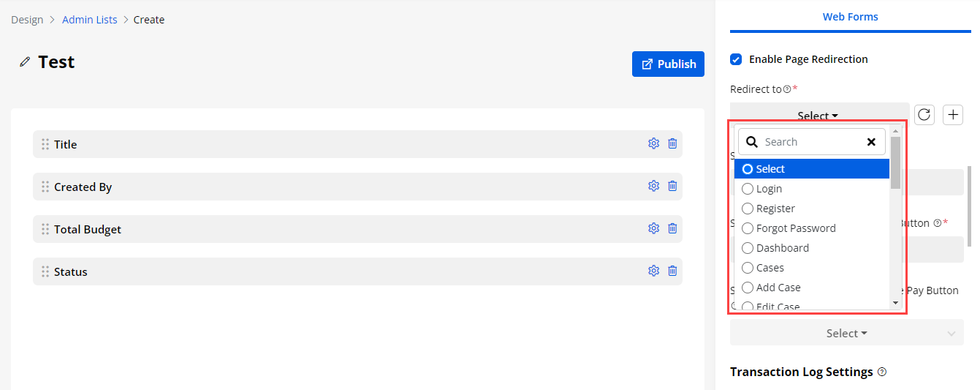Clear search using the X icon
This screenshot has width=980, height=390.
[871, 142]
